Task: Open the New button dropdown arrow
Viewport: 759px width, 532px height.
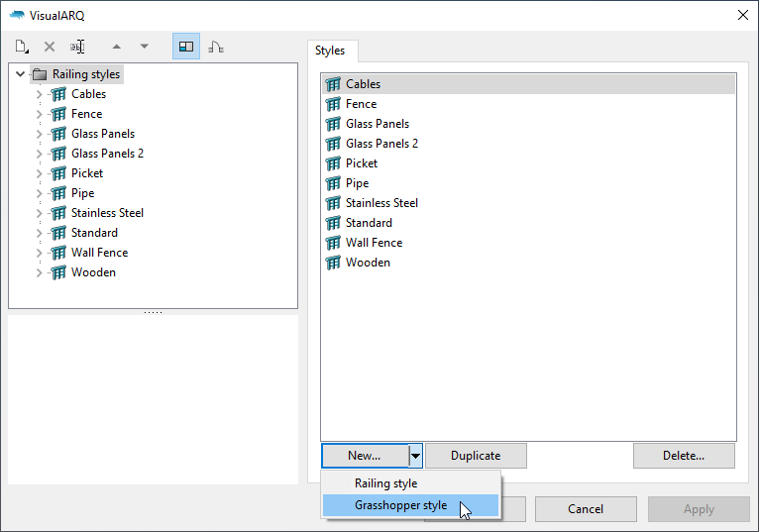Action: tap(416, 456)
